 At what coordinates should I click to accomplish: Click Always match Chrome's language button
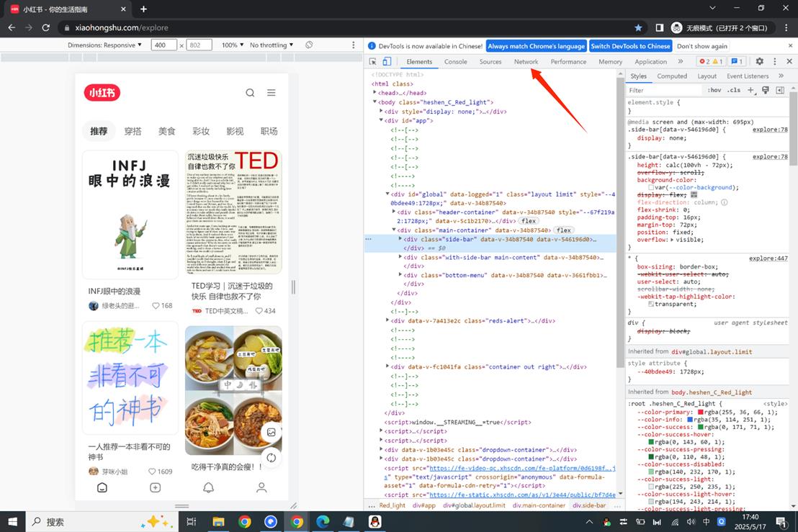pos(537,46)
